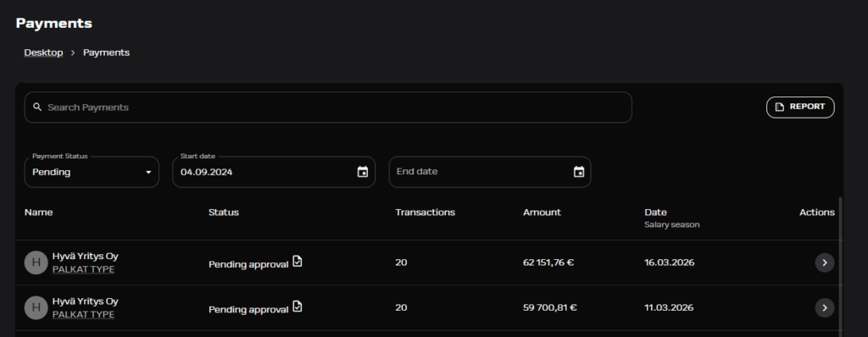
Task: Click the REPORT button
Action: 800,108
